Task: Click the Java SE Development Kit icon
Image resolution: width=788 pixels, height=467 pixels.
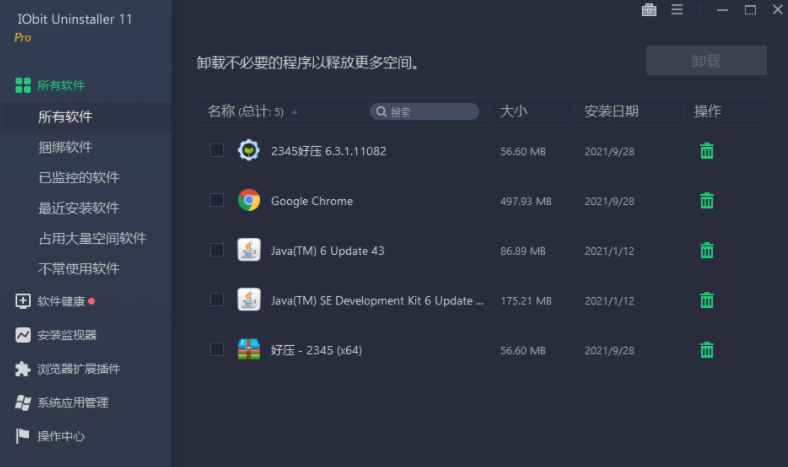Action: 249,300
